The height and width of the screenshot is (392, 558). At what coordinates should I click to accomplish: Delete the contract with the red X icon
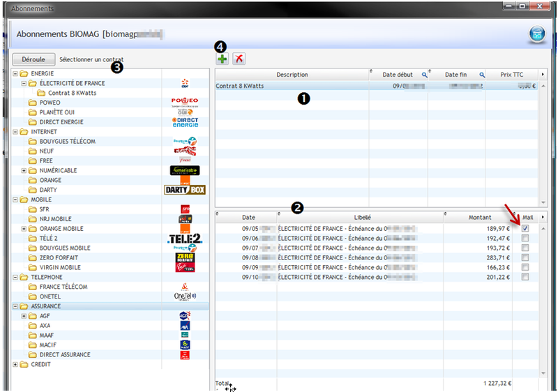pyautogui.click(x=239, y=59)
